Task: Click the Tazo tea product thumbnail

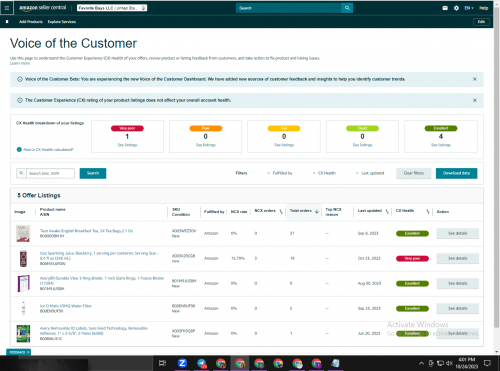Action: (23, 233)
